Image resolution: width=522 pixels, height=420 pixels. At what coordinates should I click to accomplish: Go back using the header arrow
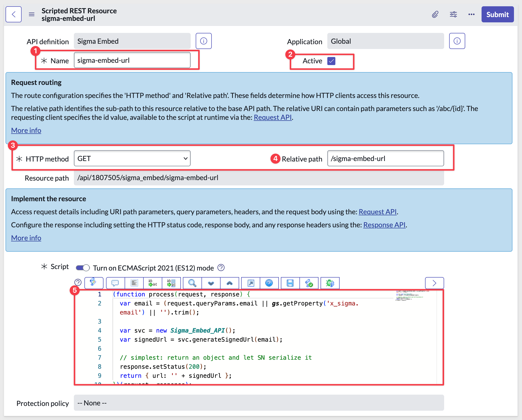coord(14,14)
